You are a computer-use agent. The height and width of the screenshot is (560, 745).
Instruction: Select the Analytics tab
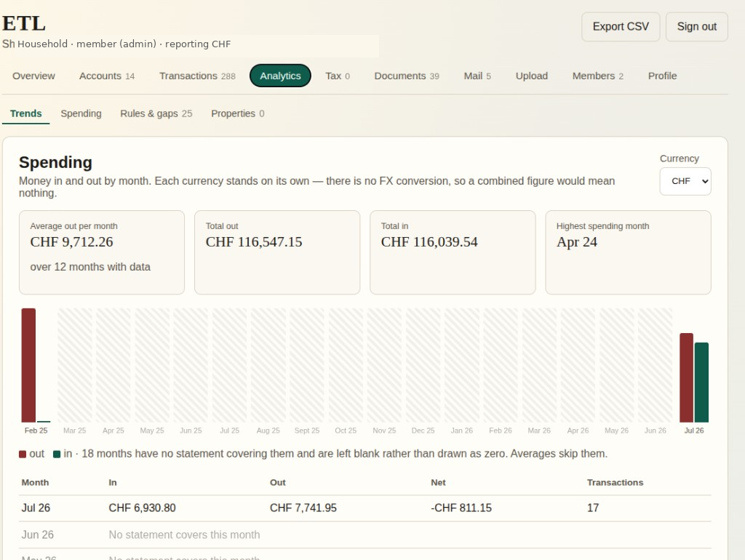point(280,76)
